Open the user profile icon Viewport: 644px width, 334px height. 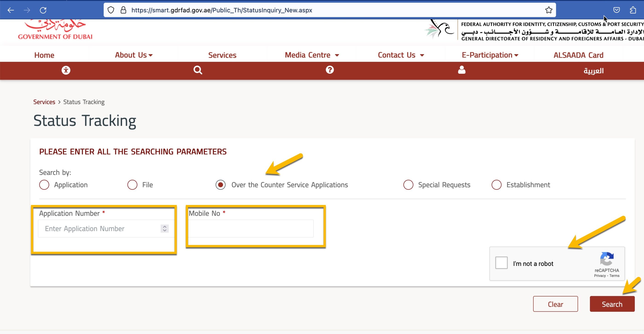click(461, 70)
